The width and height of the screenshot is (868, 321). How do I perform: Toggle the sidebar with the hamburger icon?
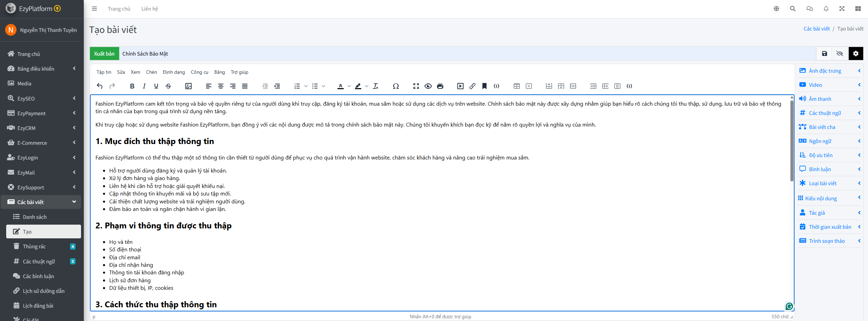pyautogui.click(x=94, y=9)
